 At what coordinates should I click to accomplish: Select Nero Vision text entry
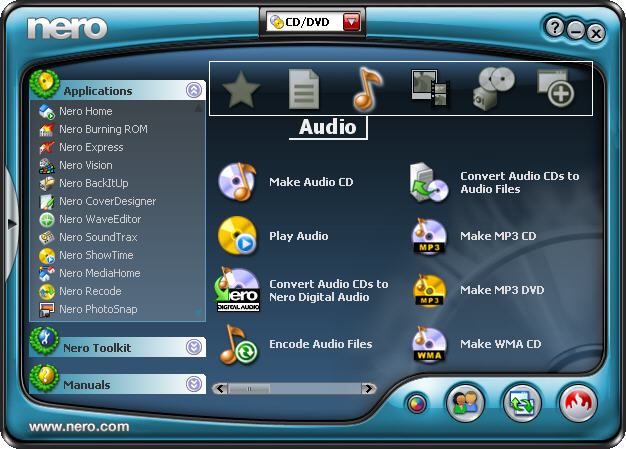tap(85, 165)
